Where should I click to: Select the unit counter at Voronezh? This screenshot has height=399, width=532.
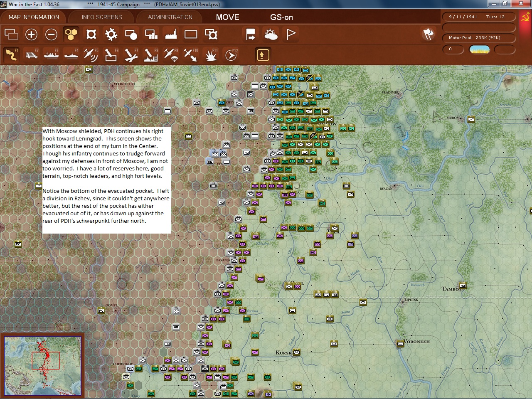[x=400, y=344]
